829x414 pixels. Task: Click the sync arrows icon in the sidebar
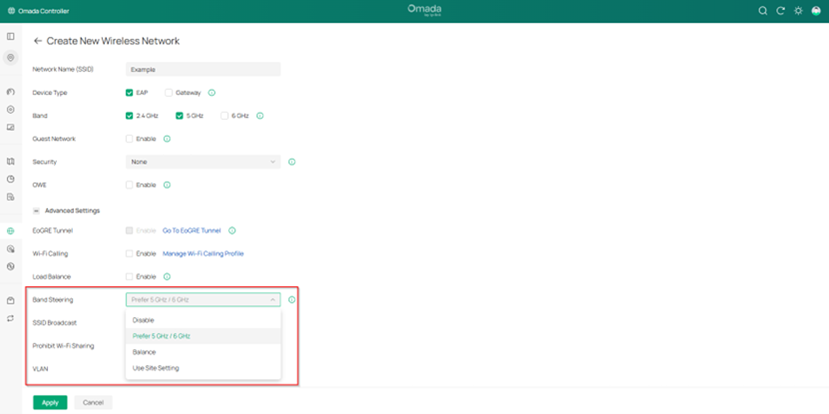tap(11, 318)
